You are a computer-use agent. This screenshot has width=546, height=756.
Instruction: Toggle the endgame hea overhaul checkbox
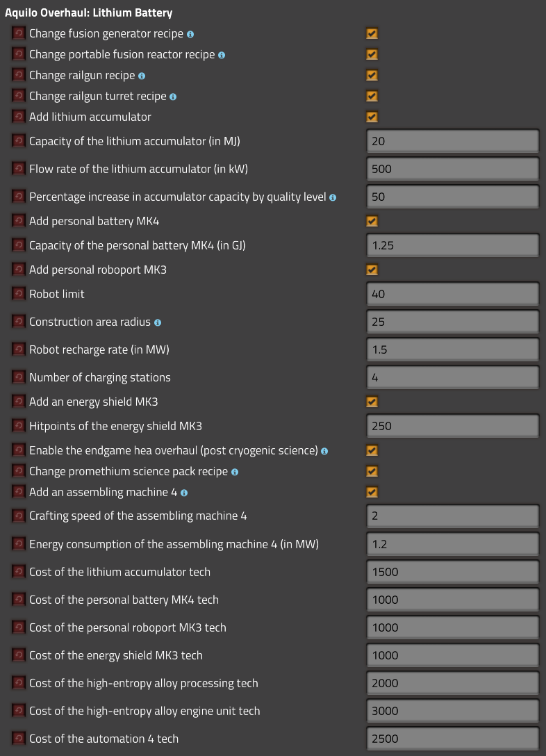pyautogui.click(x=372, y=450)
